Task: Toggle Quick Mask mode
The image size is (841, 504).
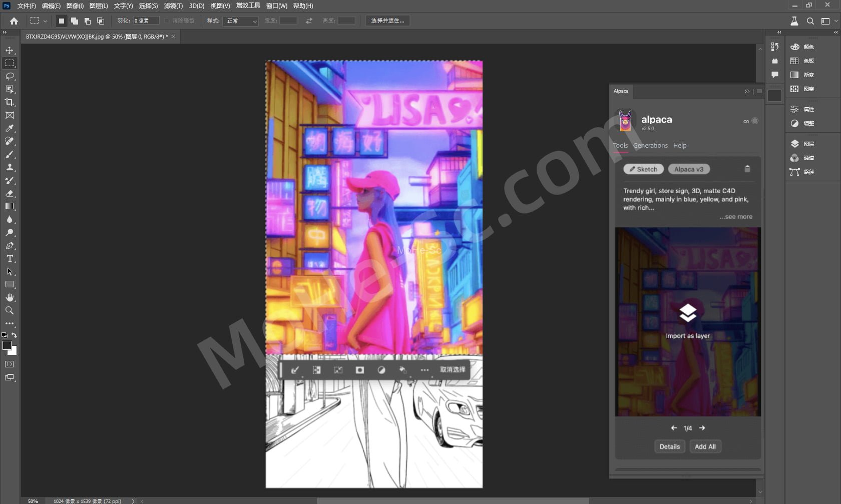Action: click(10, 364)
